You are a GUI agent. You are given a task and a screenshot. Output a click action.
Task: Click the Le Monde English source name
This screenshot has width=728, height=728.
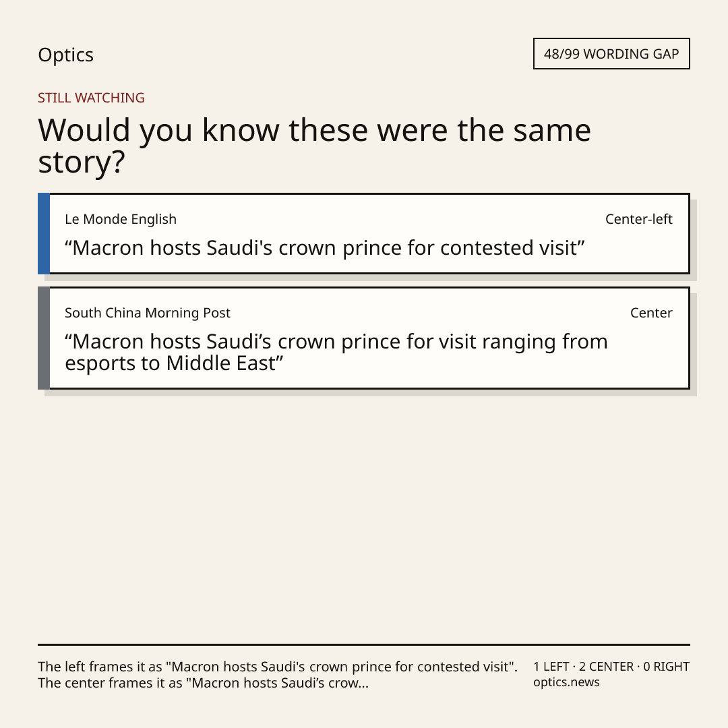point(121,219)
